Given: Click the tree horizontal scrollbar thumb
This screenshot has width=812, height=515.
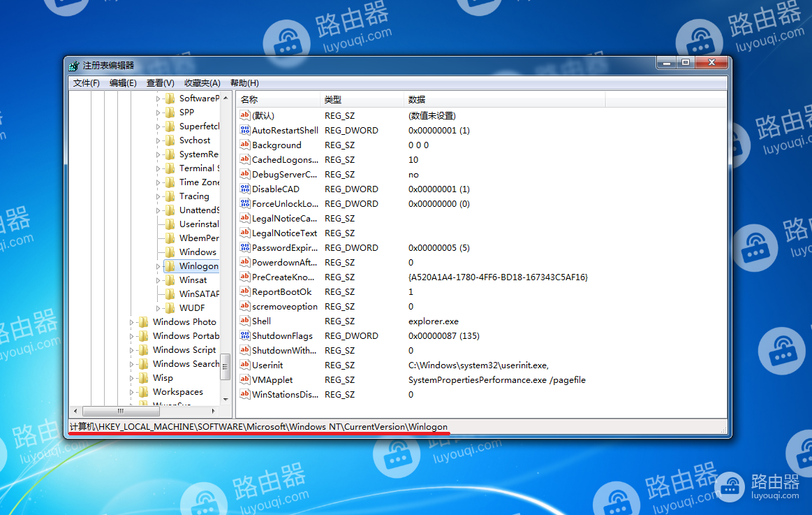Looking at the screenshot, I should click(x=121, y=411).
